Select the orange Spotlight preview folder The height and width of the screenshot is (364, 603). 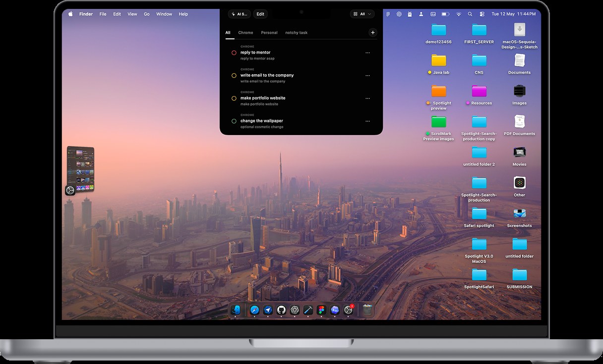438,98
